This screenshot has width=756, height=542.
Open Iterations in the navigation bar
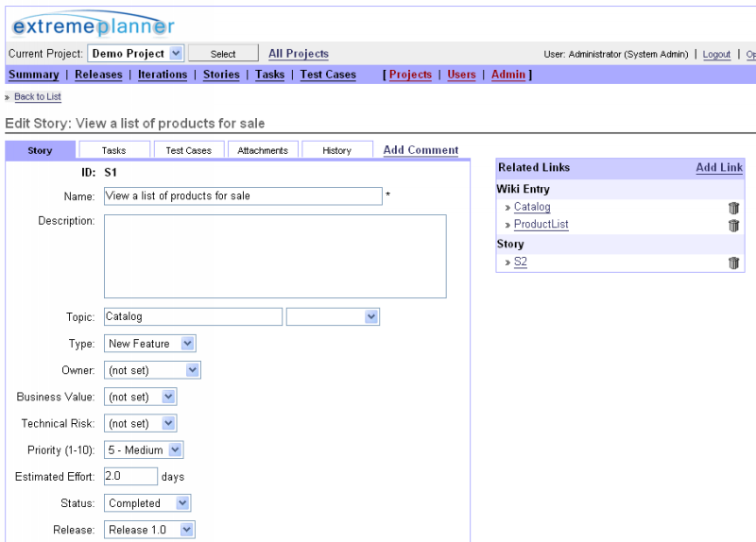click(x=163, y=75)
